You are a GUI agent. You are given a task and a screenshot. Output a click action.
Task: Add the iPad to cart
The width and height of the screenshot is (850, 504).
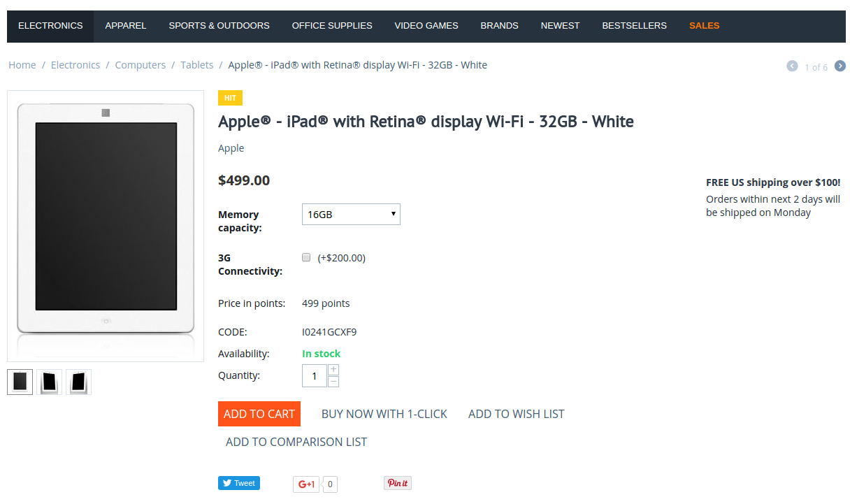pos(259,414)
